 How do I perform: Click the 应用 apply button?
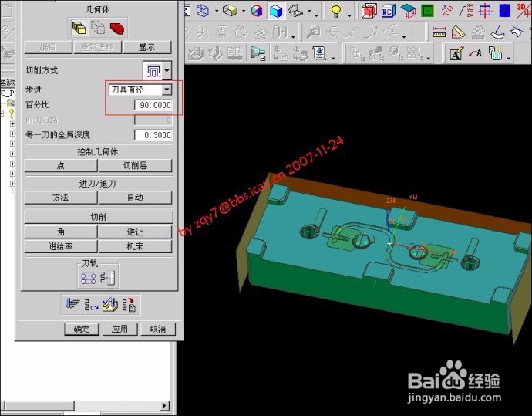click(x=120, y=329)
